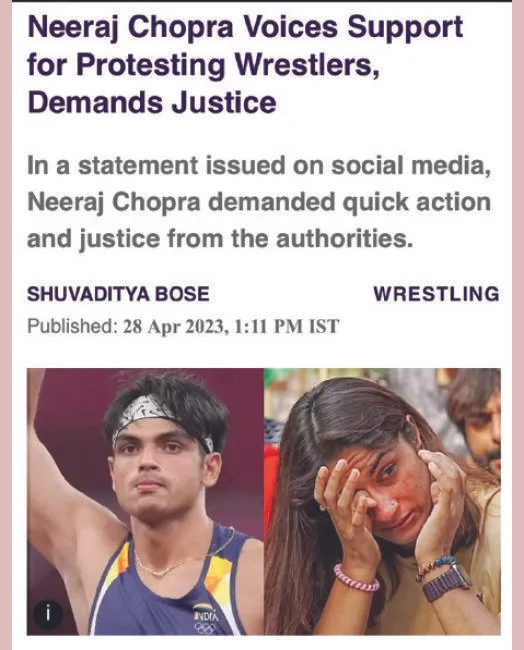Click the summary paragraph about social media statement
524x650 pixels.
click(259, 202)
